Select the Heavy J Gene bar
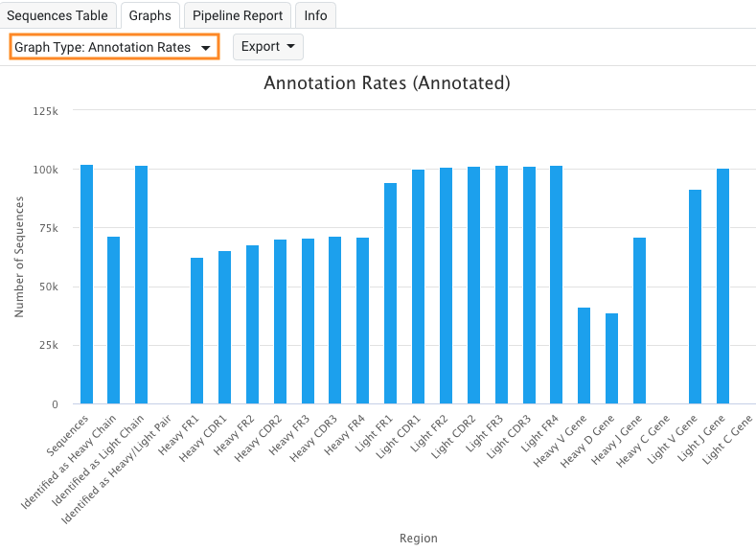The height and width of the screenshot is (551, 756). point(640,321)
